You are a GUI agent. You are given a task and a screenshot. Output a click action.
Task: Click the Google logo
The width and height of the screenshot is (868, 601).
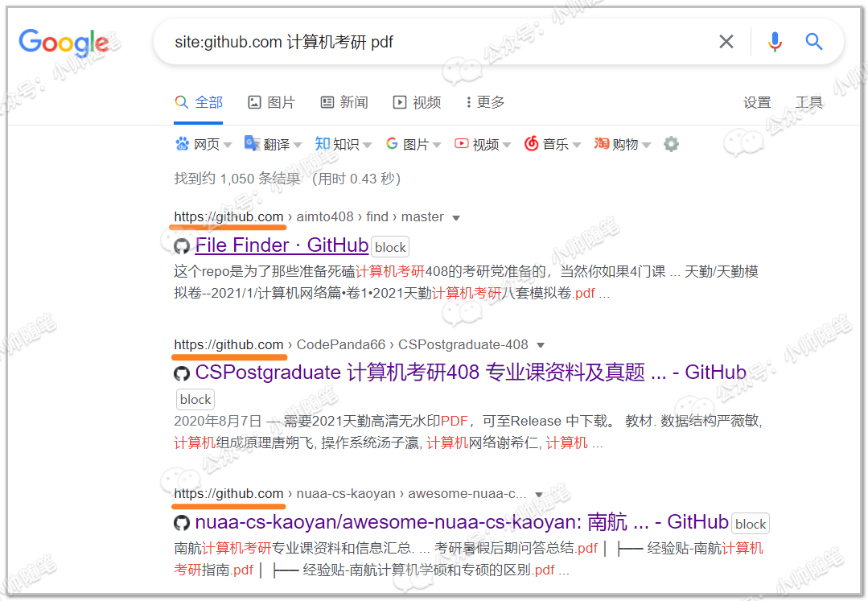tap(64, 43)
